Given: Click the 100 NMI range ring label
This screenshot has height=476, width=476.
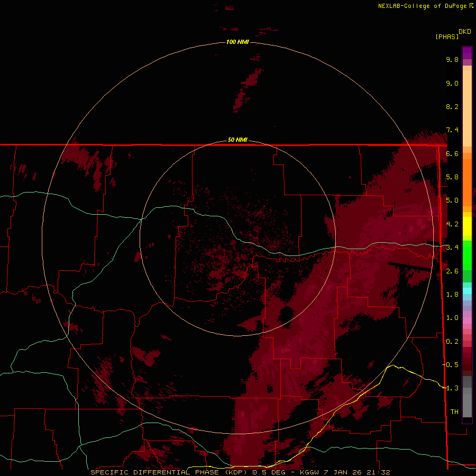Looking at the screenshot, I should [x=237, y=42].
